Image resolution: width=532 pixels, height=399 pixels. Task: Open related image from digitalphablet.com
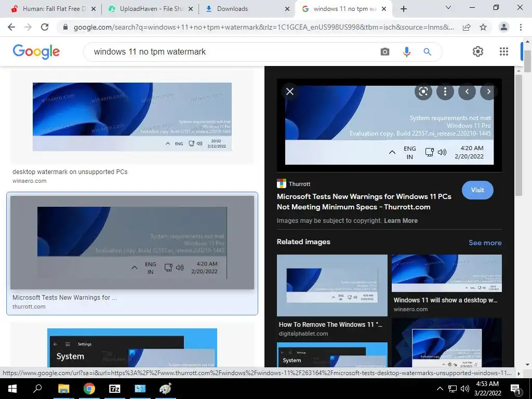click(332, 285)
